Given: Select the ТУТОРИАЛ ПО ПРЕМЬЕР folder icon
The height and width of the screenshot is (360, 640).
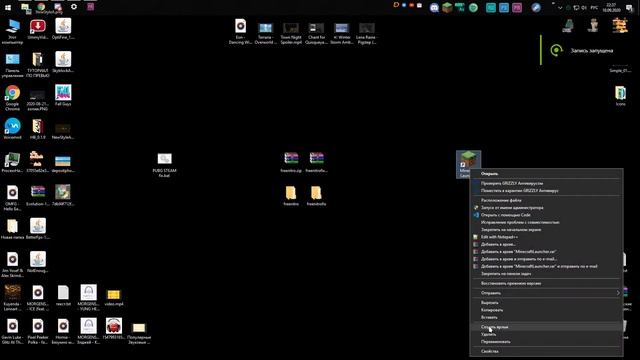Looking at the screenshot, I should (x=38, y=65).
